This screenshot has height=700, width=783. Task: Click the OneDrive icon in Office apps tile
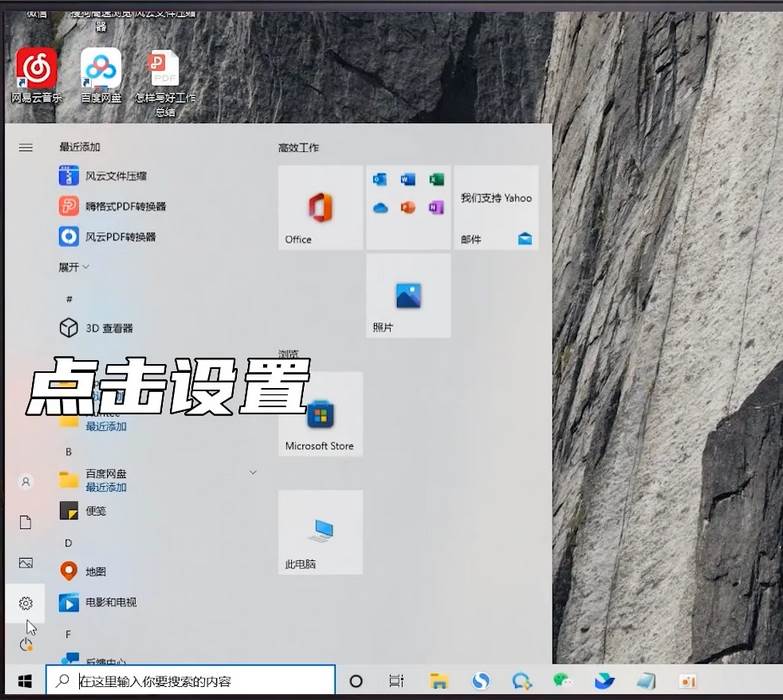(x=380, y=207)
